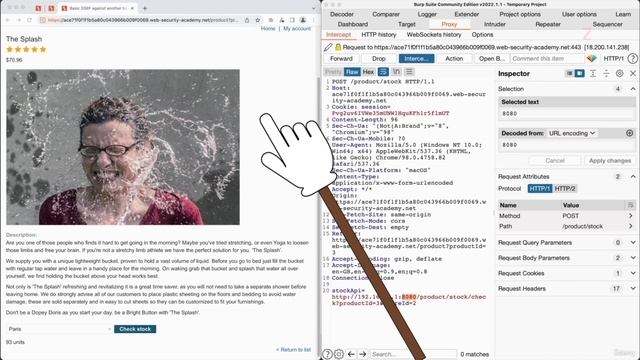
Task: Toggle the line wrap icon beside Hex
Action: (383, 72)
